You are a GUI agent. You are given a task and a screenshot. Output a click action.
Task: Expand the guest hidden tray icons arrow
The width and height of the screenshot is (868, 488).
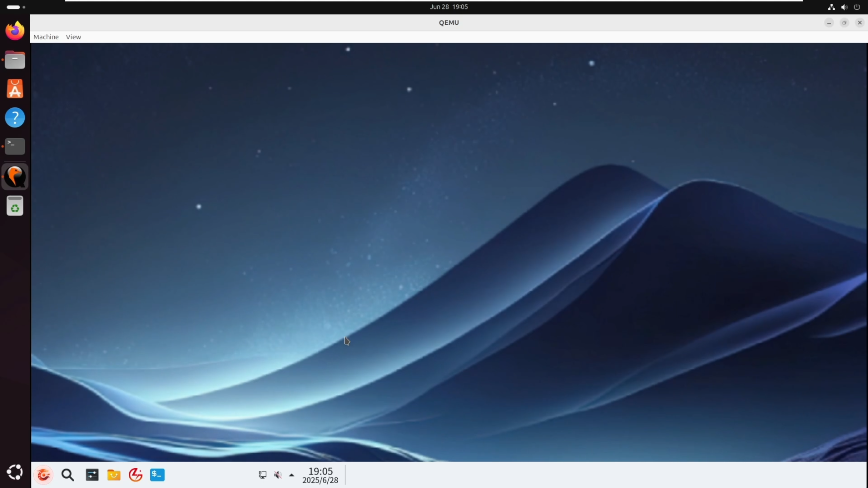(x=291, y=475)
